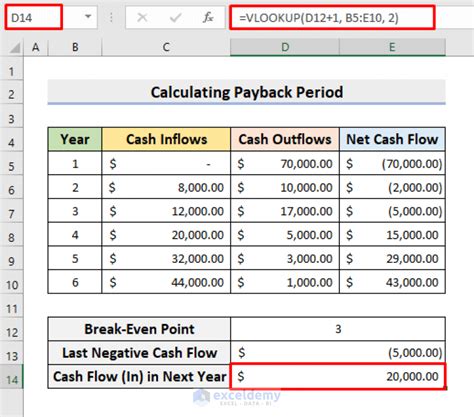Click the Cancel (X) icon in formula bar

tap(142, 17)
